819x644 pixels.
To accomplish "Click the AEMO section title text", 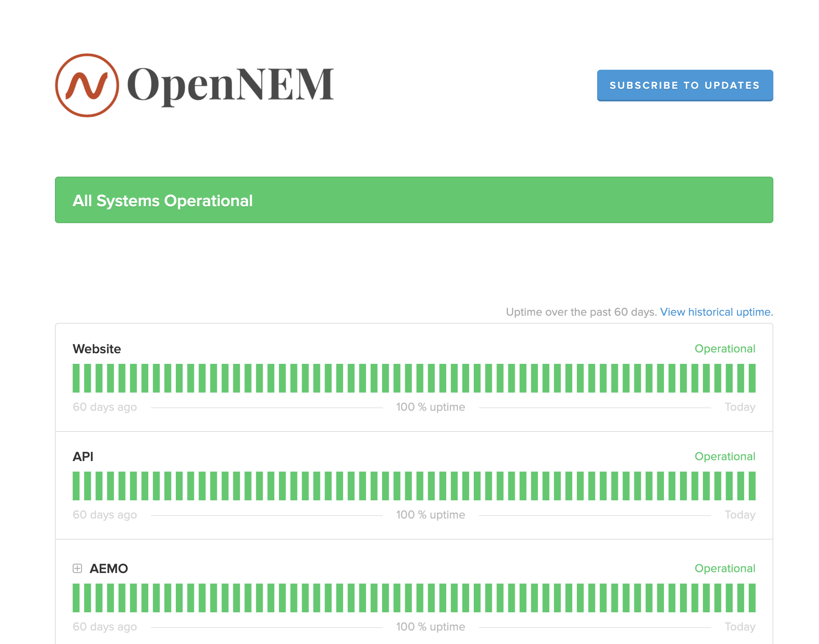I will [x=108, y=568].
